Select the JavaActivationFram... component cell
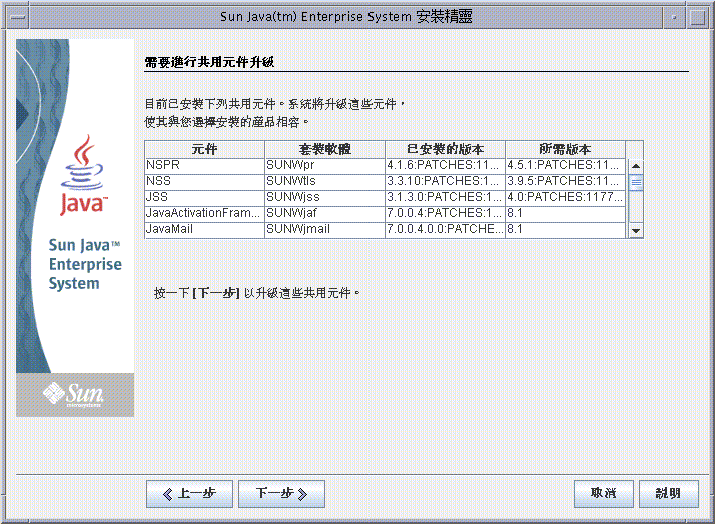The image size is (715, 524). [x=204, y=213]
